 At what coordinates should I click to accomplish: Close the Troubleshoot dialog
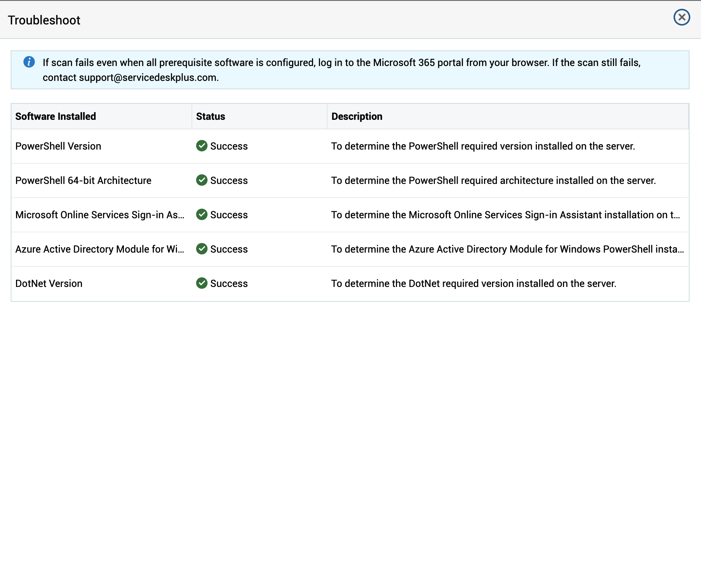pos(682,18)
